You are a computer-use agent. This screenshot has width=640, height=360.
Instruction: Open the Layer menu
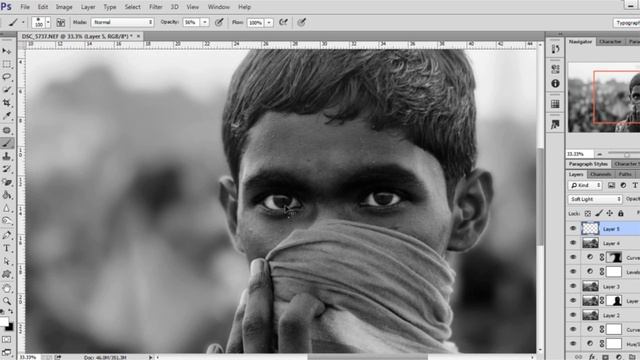[88, 7]
